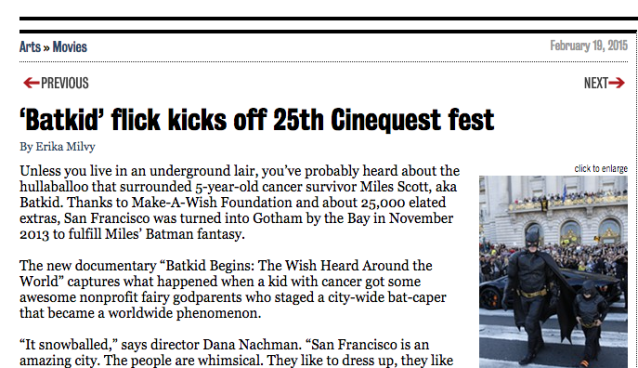Open the Arts breadcrumb section
Image resolution: width=638 pixels, height=368 pixels.
pos(30,47)
